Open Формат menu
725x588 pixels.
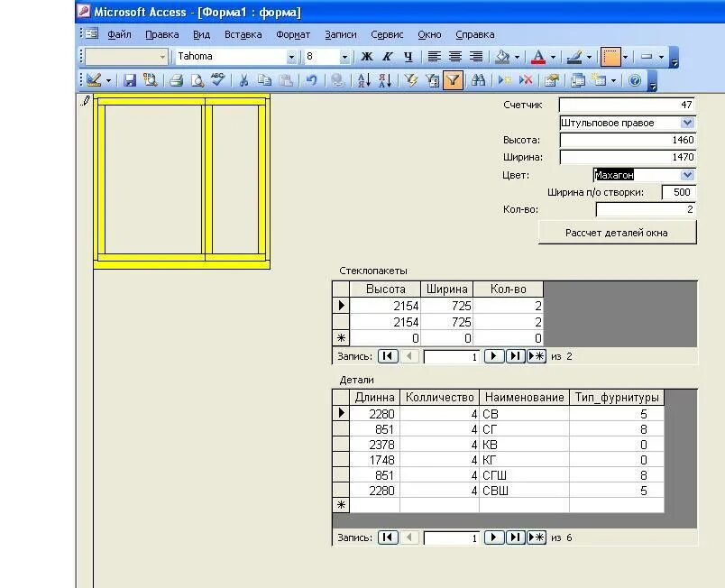pos(293,34)
